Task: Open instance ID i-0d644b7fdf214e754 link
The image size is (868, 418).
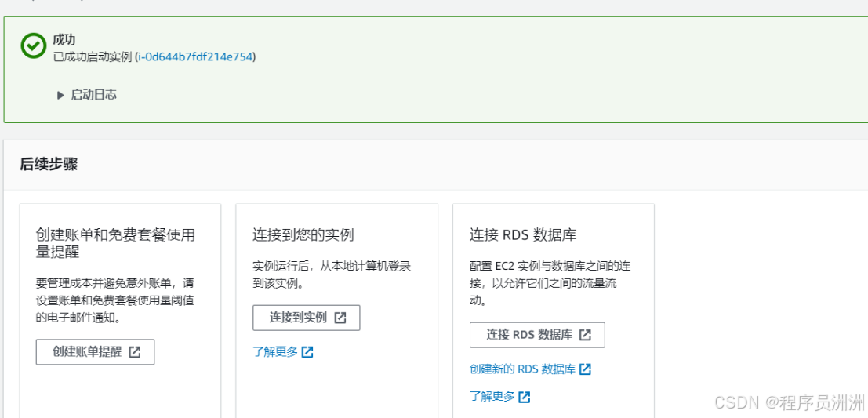Action: point(195,56)
